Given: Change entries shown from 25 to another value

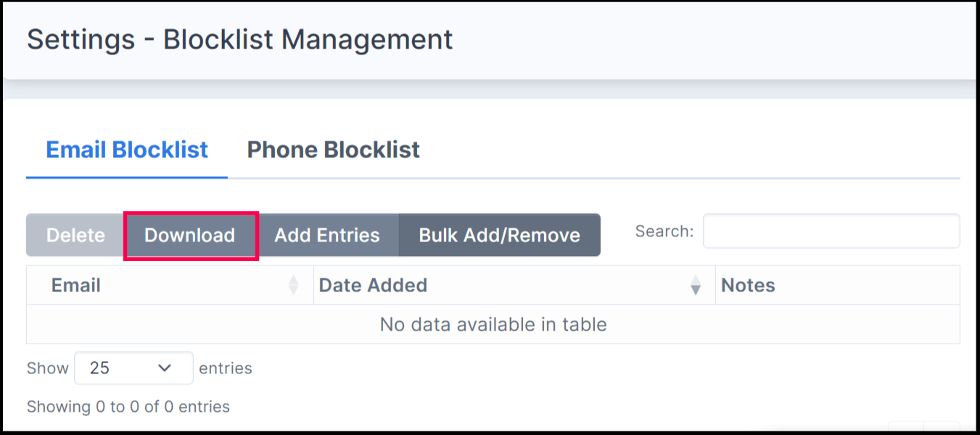Looking at the screenshot, I should (133, 368).
